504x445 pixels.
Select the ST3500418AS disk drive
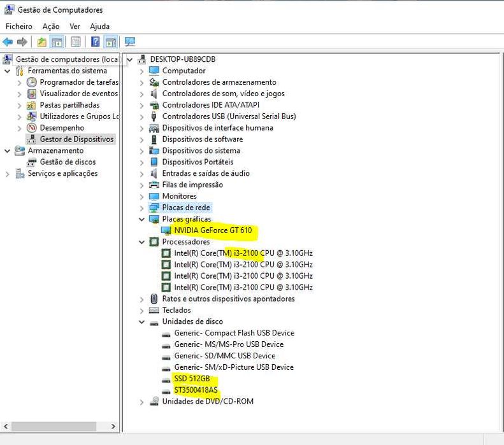(196, 390)
